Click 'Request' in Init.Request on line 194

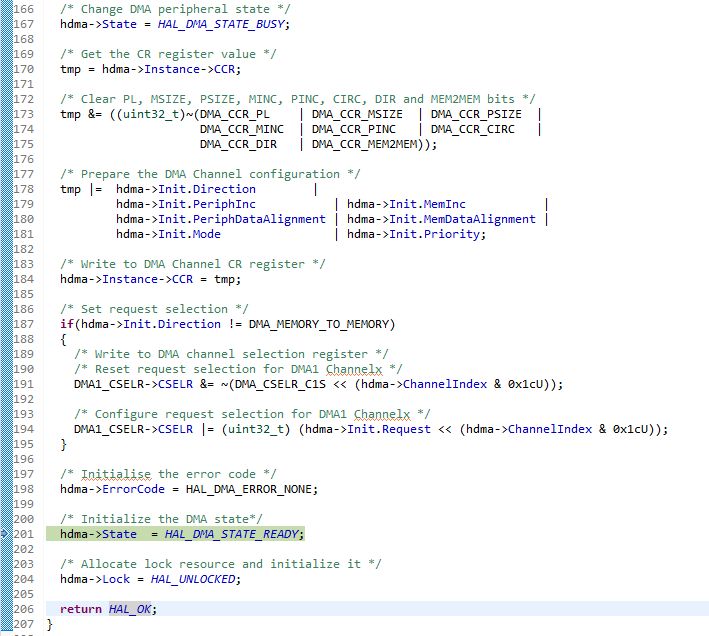tap(406, 429)
